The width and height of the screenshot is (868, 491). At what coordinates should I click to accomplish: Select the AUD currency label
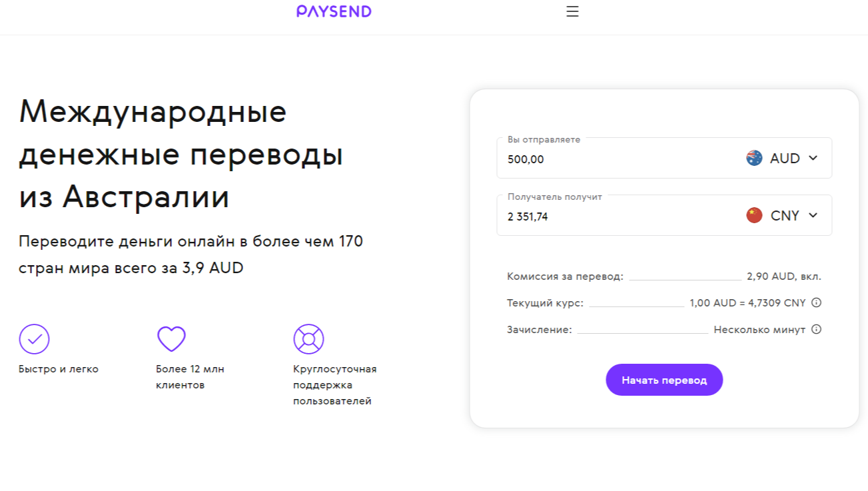click(785, 159)
